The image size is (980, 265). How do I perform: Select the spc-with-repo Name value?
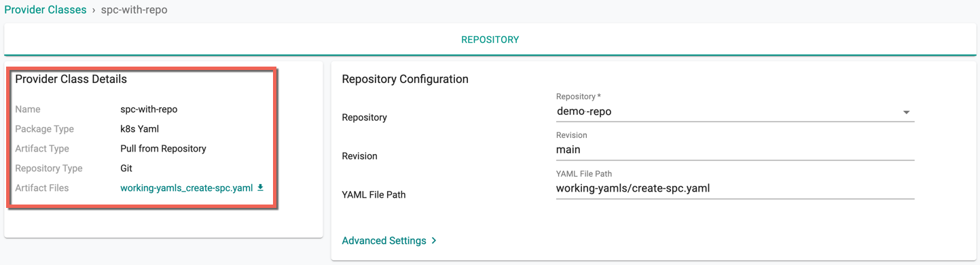coord(149,109)
